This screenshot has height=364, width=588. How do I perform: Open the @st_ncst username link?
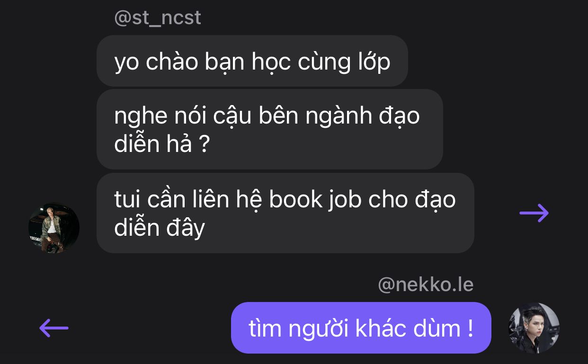click(x=158, y=18)
